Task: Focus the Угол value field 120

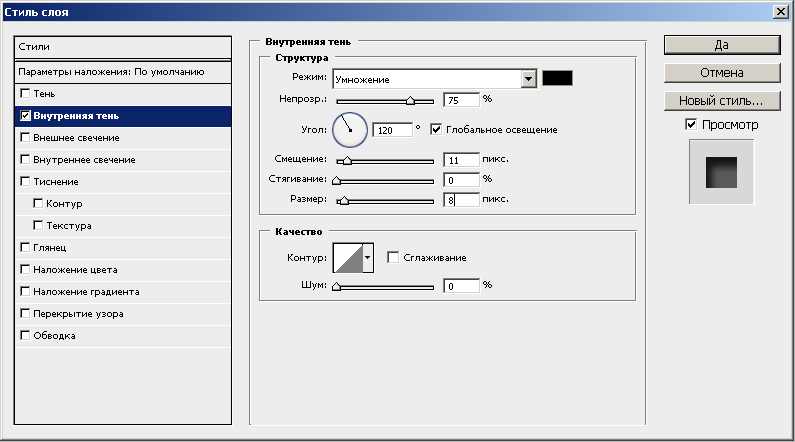Action: pos(392,130)
